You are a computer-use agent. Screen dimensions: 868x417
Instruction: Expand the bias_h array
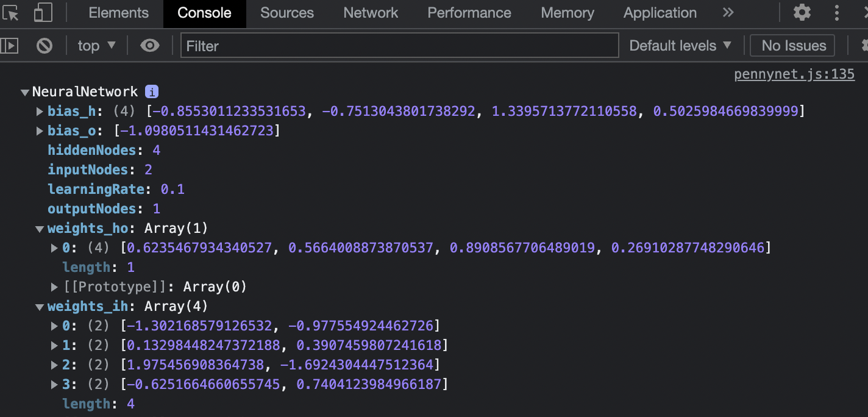pos(40,112)
